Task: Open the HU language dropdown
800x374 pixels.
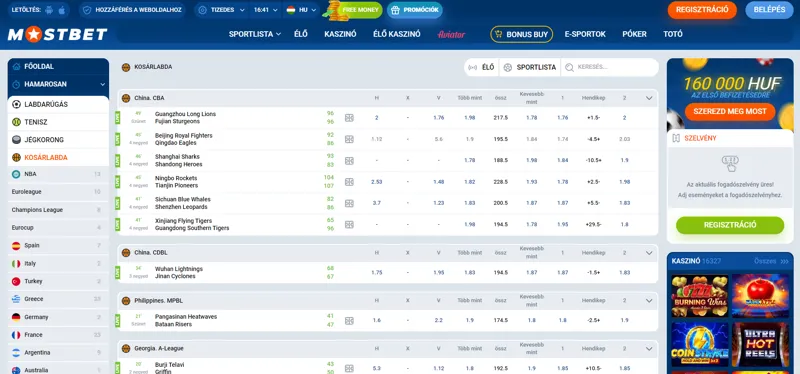Action: pos(302,10)
